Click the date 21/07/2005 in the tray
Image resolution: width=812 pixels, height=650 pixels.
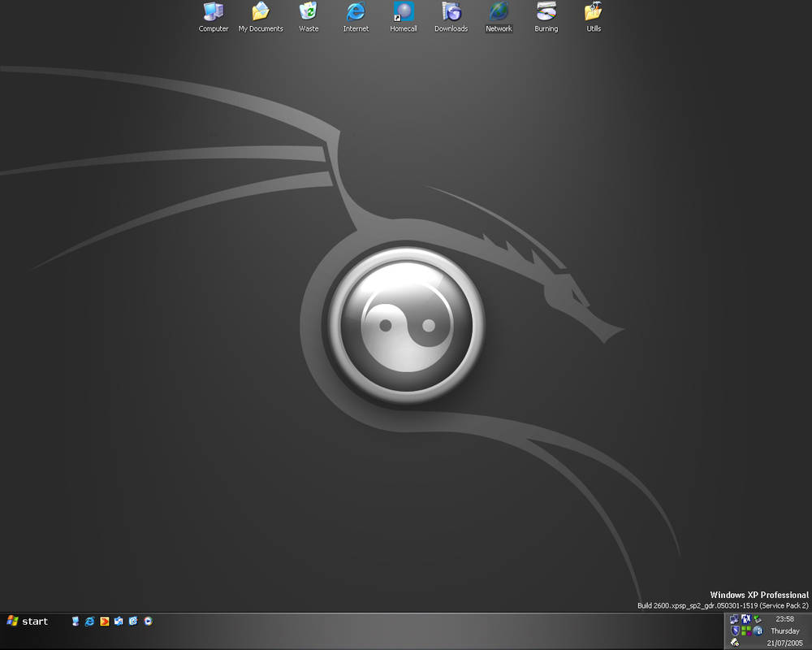click(x=785, y=643)
